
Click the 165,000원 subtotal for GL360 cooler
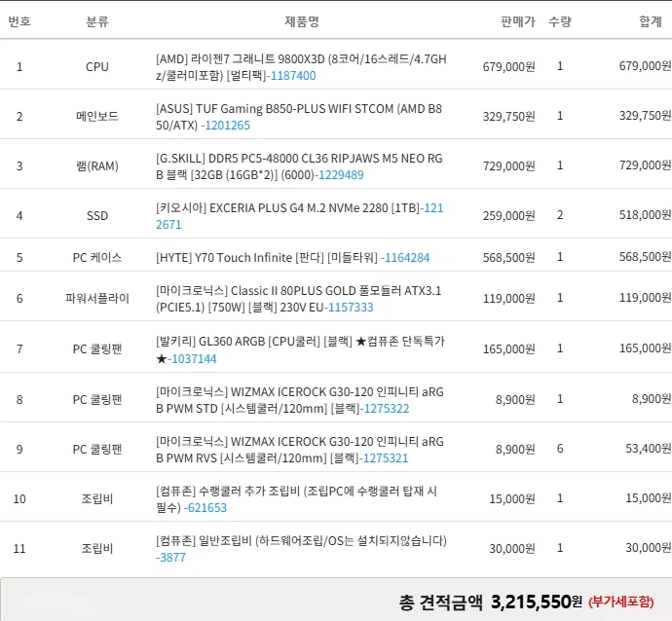[646, 348]
